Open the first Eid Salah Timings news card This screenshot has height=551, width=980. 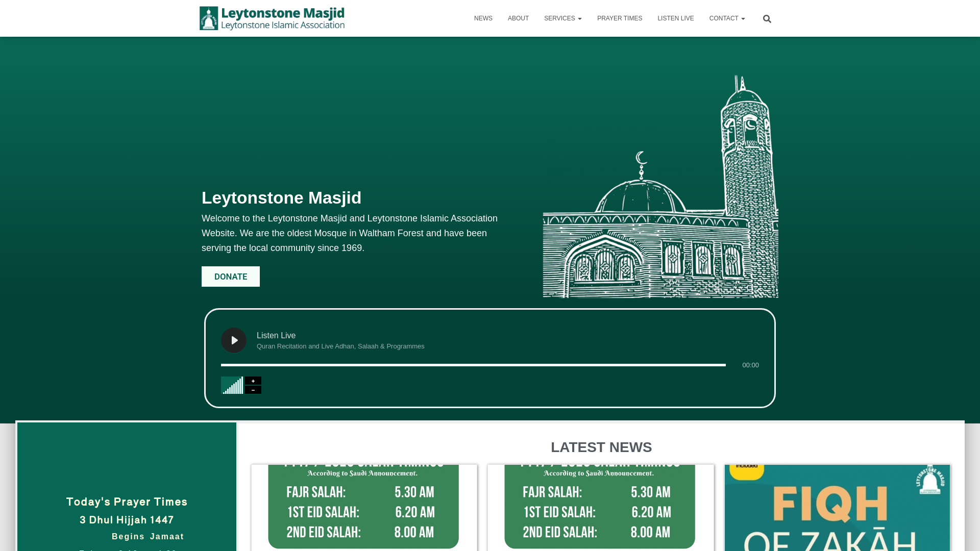[364, 508]
